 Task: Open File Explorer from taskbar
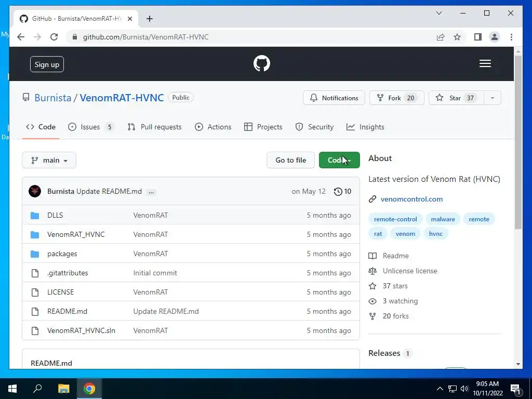(x=63, y=389)
